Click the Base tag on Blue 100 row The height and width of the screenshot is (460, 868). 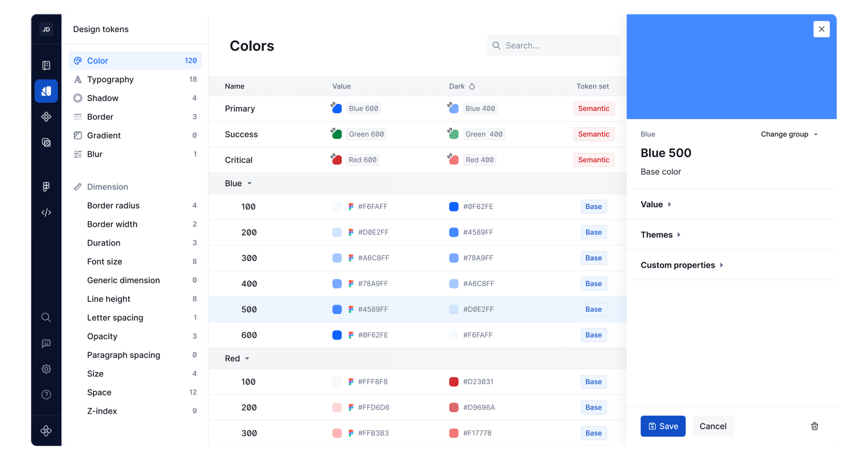(x=593, y=207)
